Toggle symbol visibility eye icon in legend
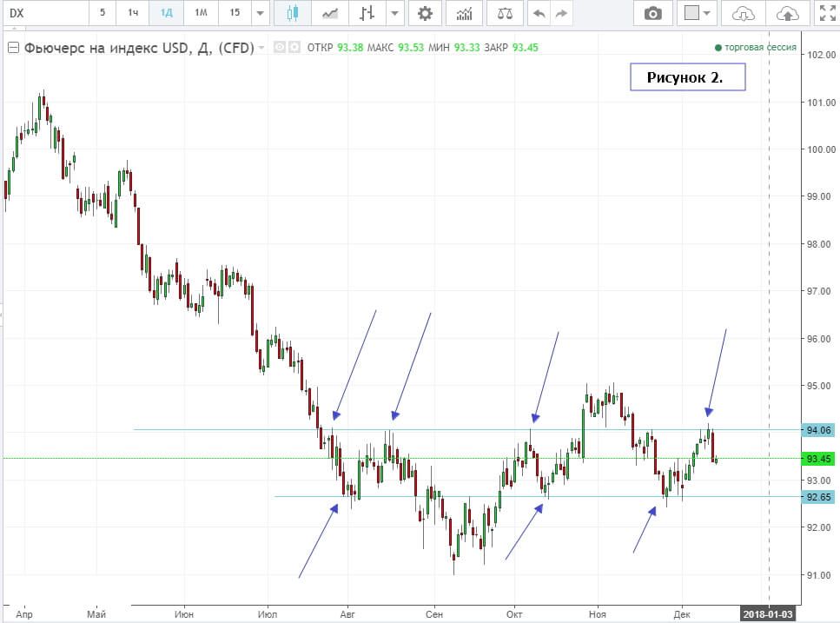840x623 pixels. click(281, 49)
